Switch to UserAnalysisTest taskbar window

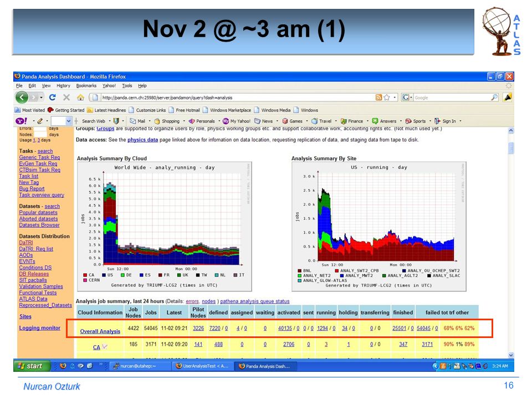tap(202, 366)
